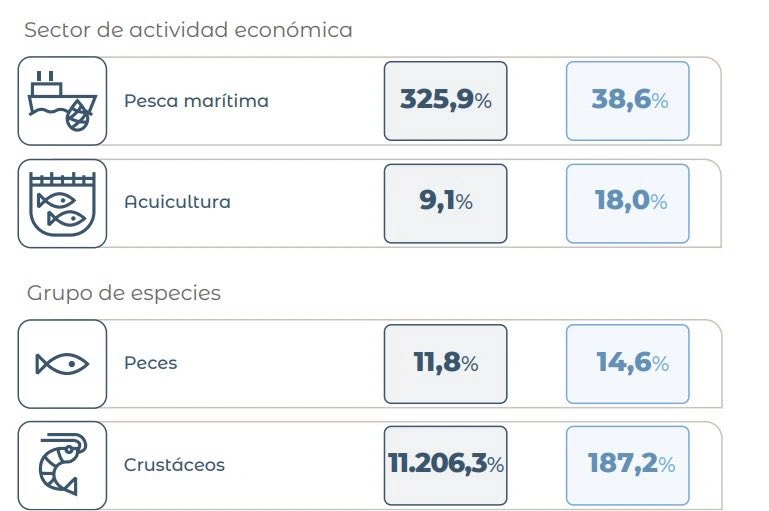
Task: Click the aquaculture fish pen icon
Action: pyautogui.click(x=62, y=204)
